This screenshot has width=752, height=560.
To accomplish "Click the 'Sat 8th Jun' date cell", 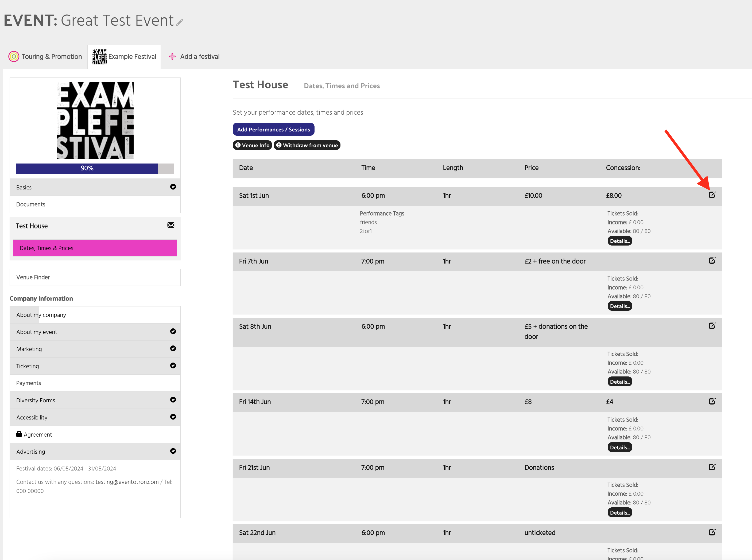I will pyautogui.click(x=255, y=326).
